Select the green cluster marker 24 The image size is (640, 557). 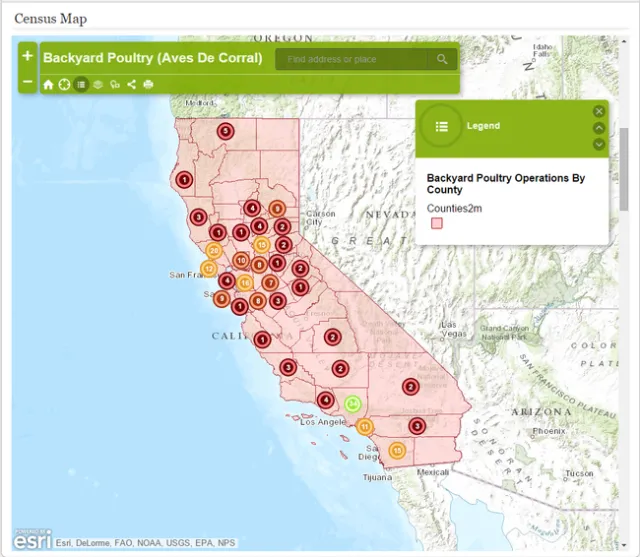coord(352,404)
